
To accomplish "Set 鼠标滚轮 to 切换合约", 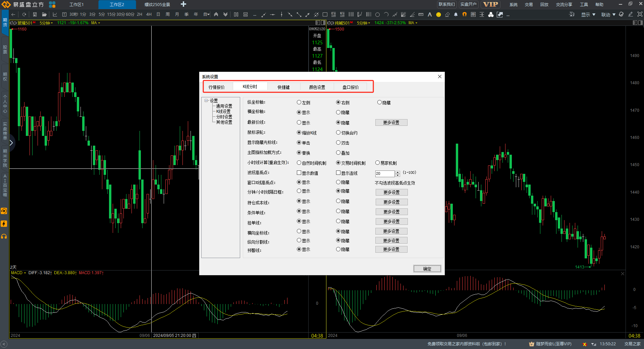I will point(347,133).
